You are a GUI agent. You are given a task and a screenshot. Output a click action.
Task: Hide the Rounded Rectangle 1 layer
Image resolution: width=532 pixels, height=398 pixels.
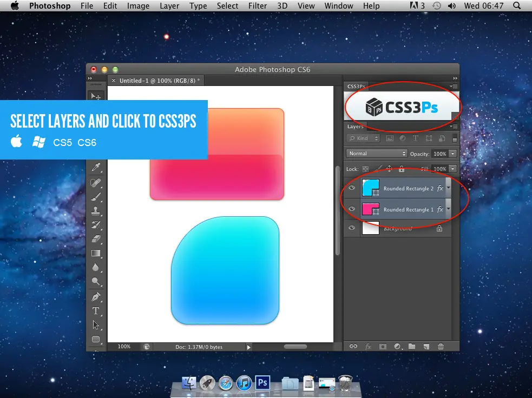352,209
